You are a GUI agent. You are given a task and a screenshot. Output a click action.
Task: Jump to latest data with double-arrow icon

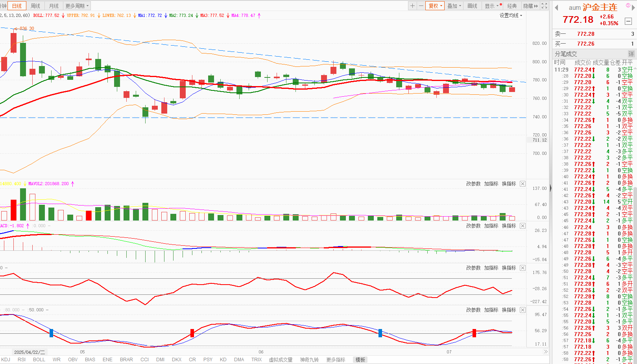(x=545, y=352)
